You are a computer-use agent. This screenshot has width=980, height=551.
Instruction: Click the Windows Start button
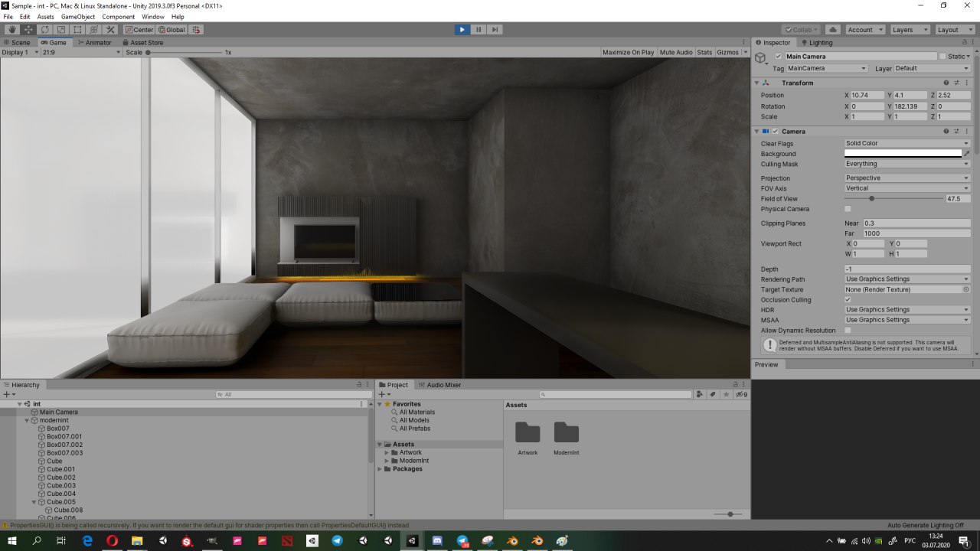[11, 541]
